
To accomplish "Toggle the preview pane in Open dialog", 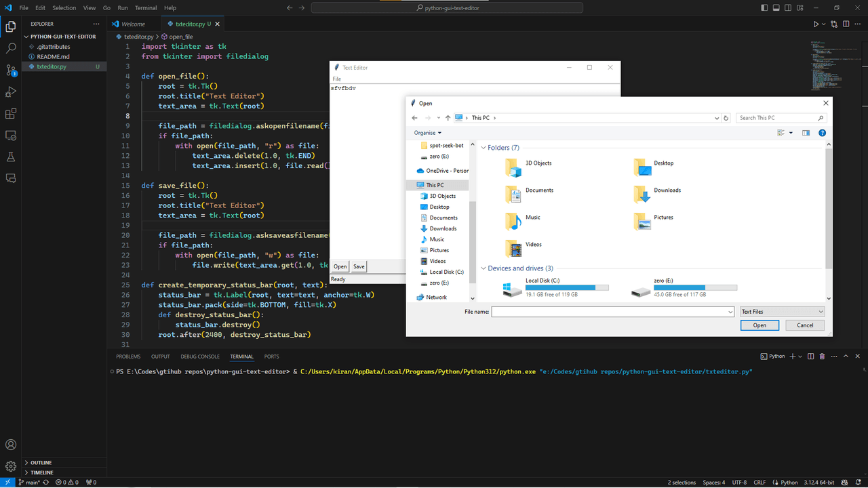I will point(806,133).
